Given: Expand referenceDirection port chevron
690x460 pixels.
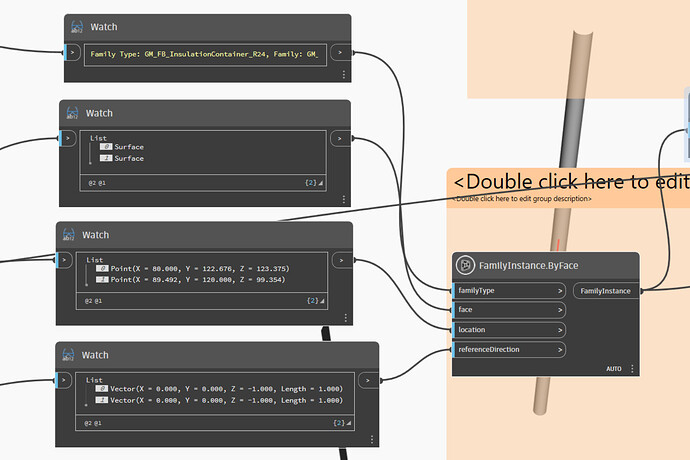Looking at the screenshot, I should coord(560,350).
